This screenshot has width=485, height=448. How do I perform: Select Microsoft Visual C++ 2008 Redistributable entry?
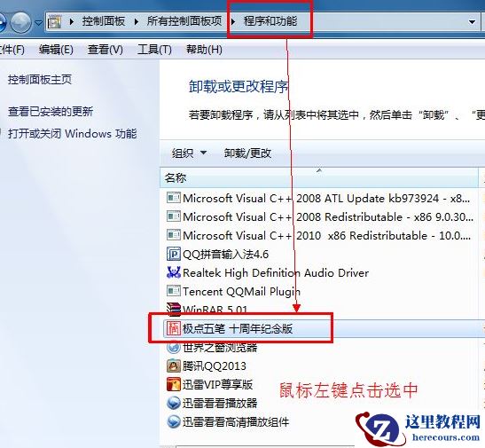click(328, 216)
